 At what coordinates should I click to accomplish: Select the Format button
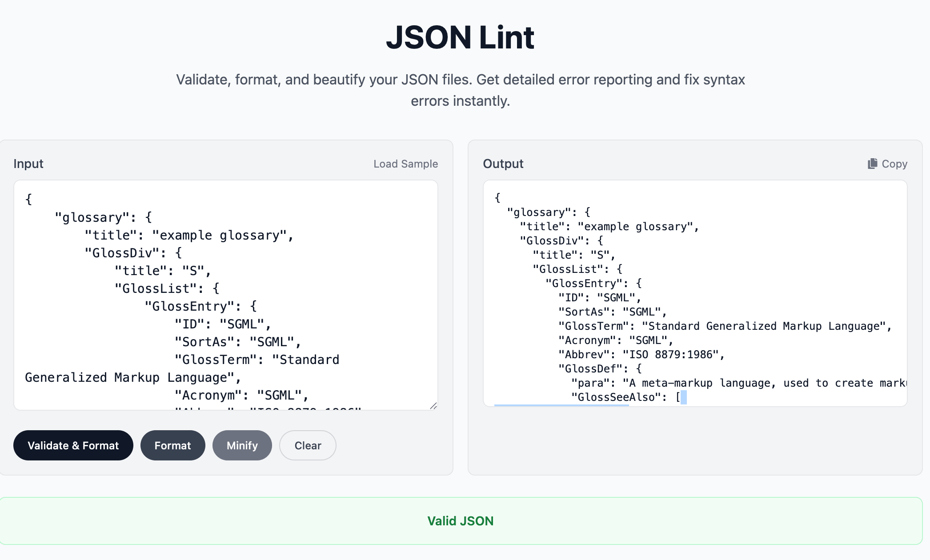click(x=172, y=445)
